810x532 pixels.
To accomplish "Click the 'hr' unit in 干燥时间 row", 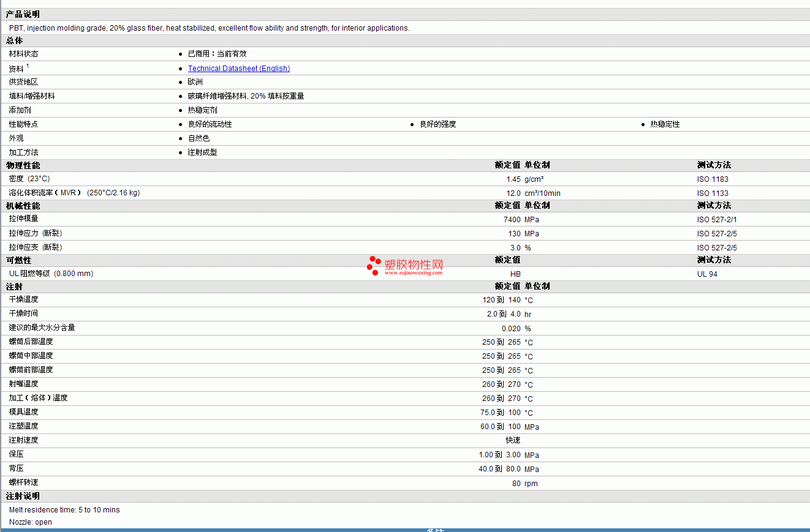I will (x=528, y=314).
